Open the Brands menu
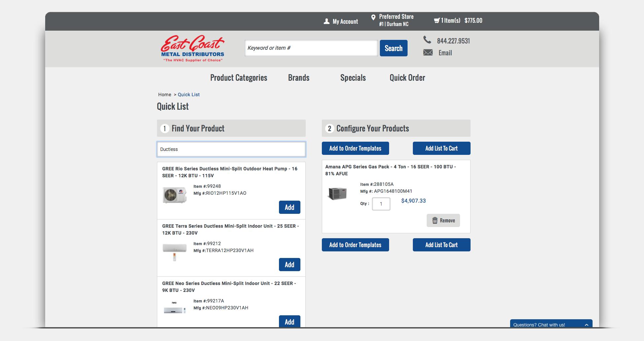 pyautogui.click(x=299, y=78)
